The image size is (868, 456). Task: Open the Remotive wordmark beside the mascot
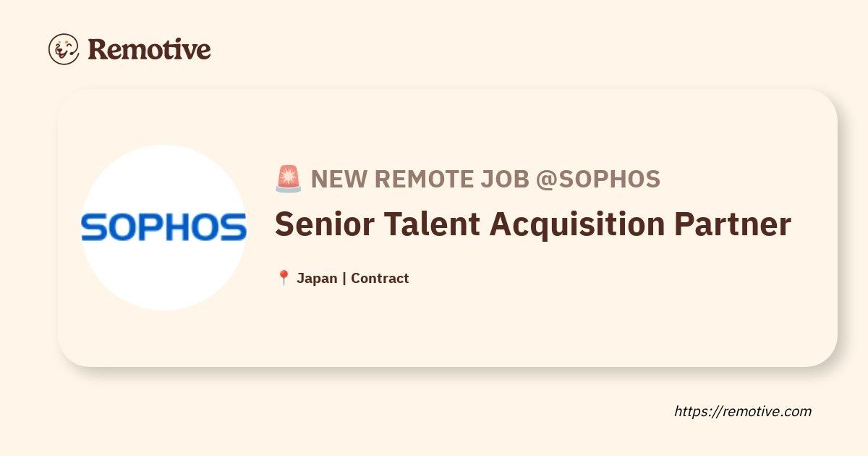[x=150, y=49]
